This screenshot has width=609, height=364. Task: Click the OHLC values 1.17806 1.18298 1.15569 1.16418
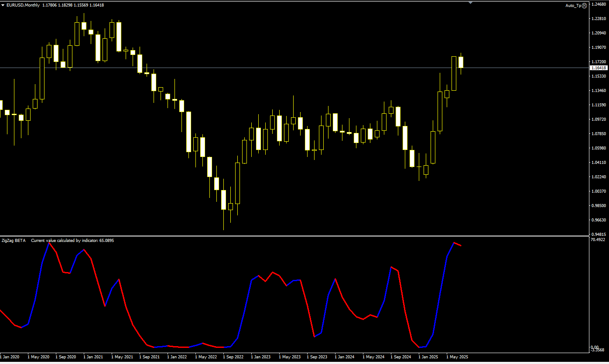73,5
